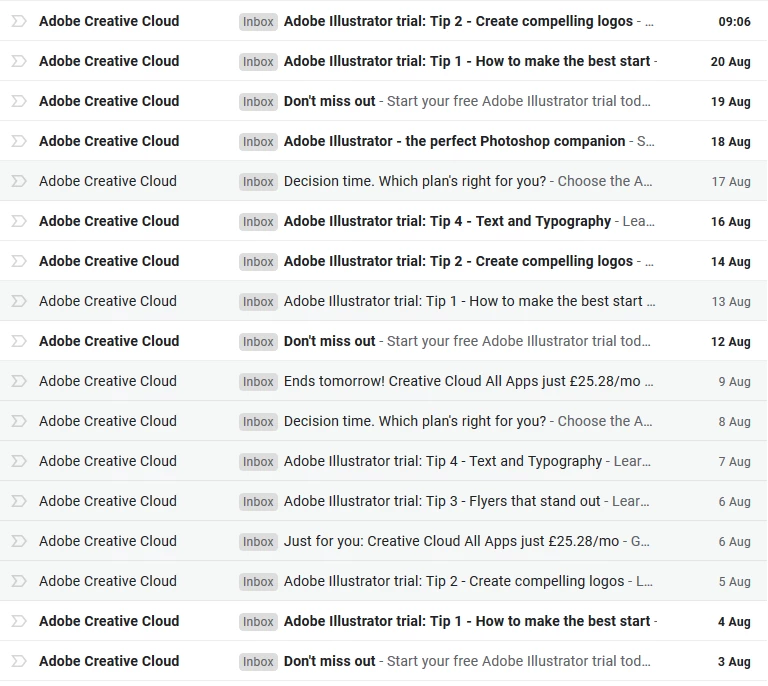Click Inbox label on the 8 Aug email
The image size is (768, 686).
coord(258,422)
